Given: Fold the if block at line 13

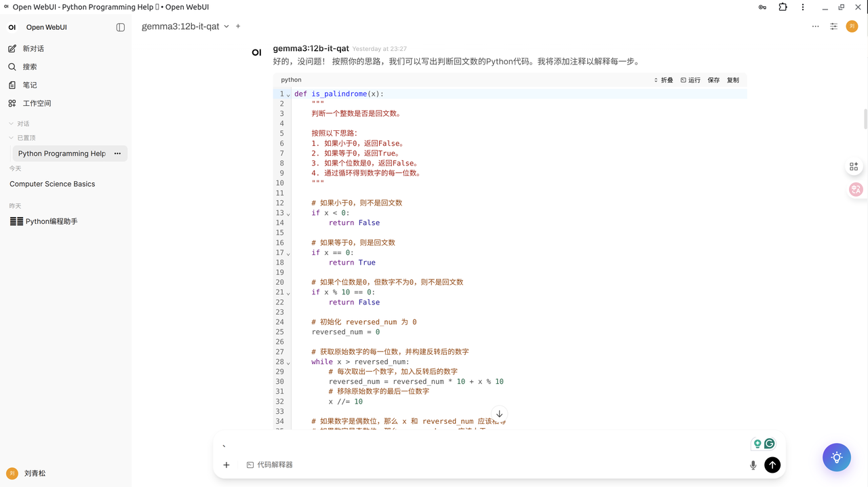Looking at the screenshot, I should [288, 214].
